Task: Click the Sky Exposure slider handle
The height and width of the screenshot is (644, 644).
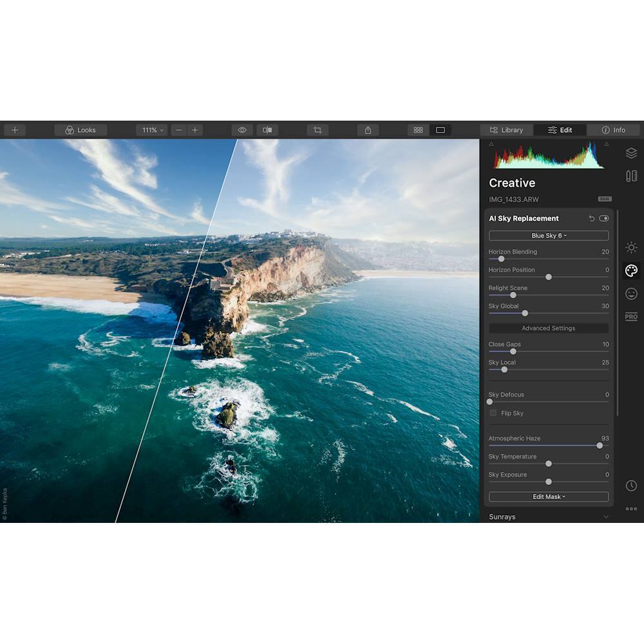Action: pyautogui.click(x=549, y=482)
